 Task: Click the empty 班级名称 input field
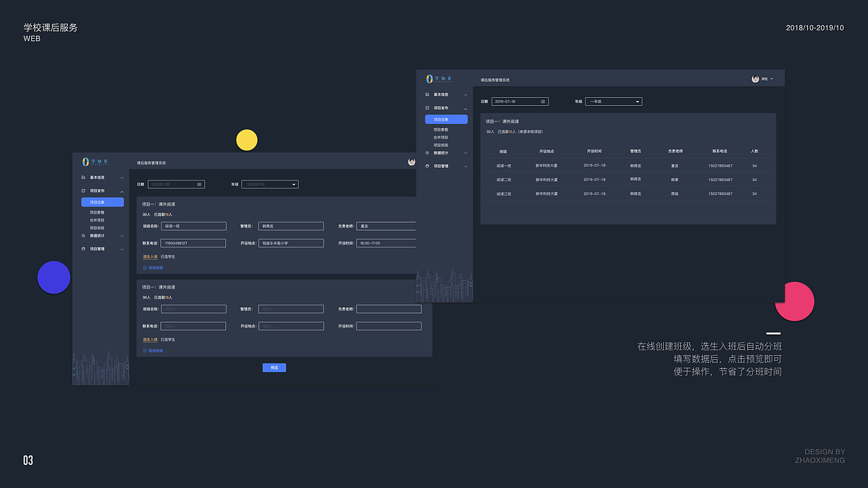tap(193, 309)
